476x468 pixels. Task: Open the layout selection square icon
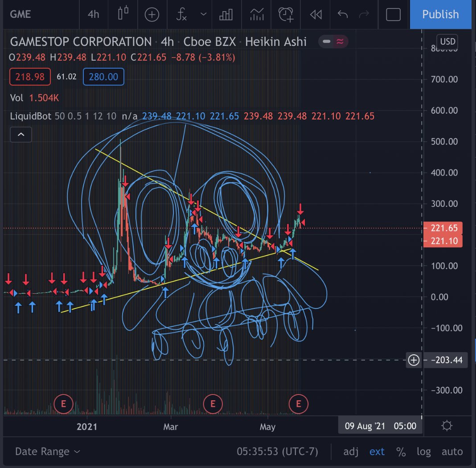point(393,15)
